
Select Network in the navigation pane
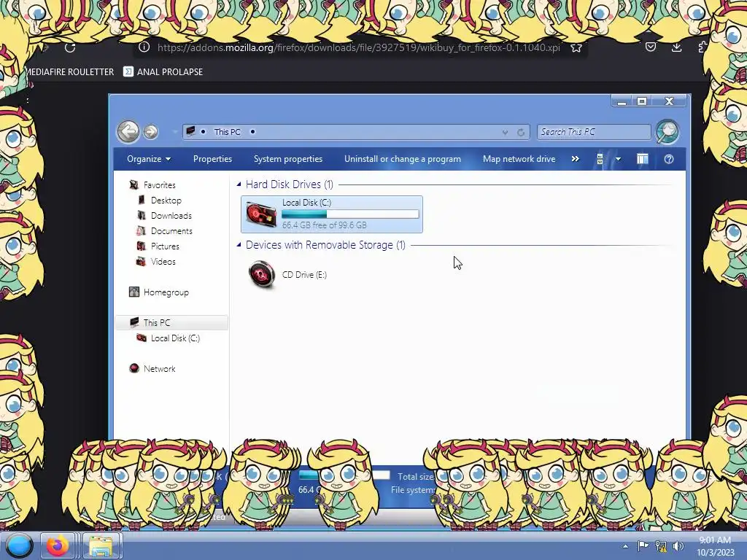coord(159,368)
